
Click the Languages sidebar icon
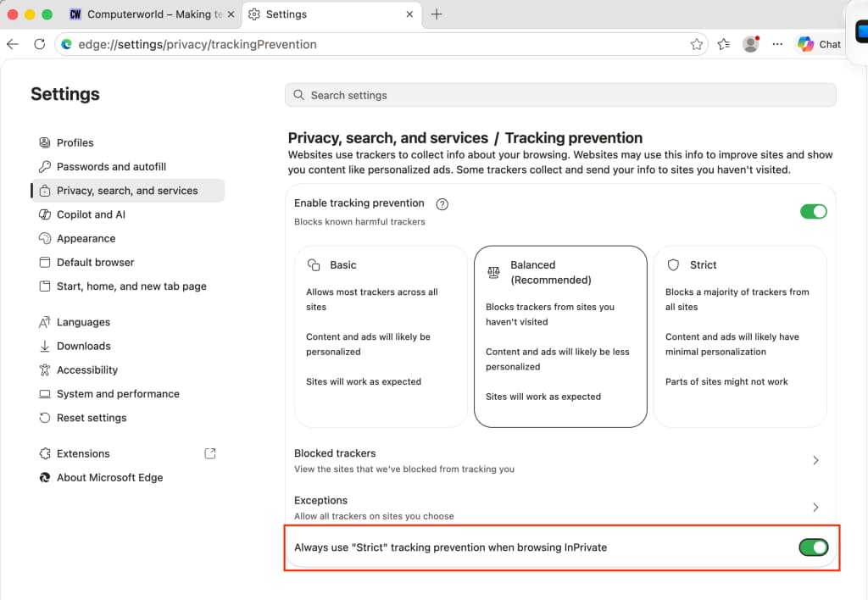click(45, 322)
